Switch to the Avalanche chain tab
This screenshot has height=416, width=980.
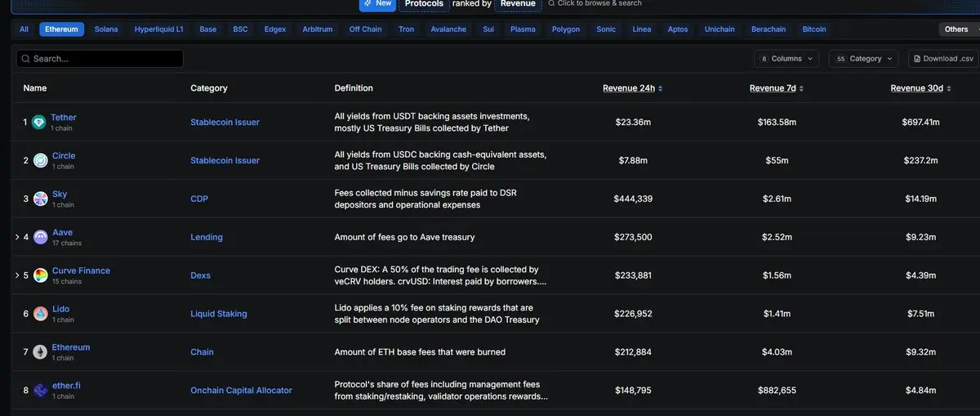pyautogui.click(x=448, y=29)
